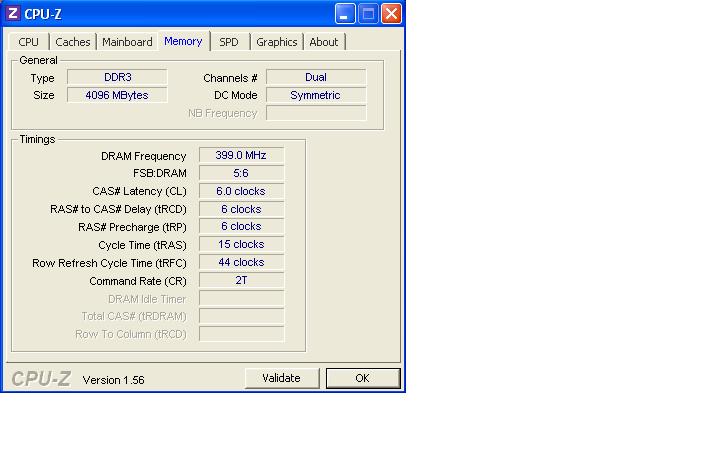Click the 6.0 clocks CAS latency value
Screen dimensions: 720x450
pyautogui.click(x=242, y=191)
